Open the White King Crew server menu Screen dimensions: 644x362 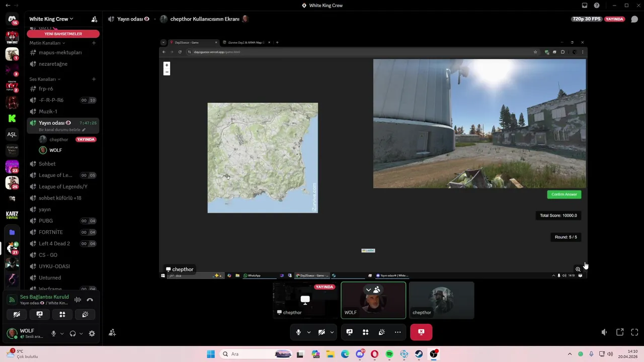(51, 19)
